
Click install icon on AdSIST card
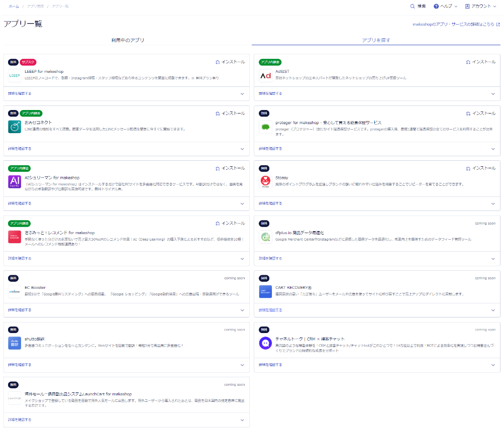[x=468, y=62]
